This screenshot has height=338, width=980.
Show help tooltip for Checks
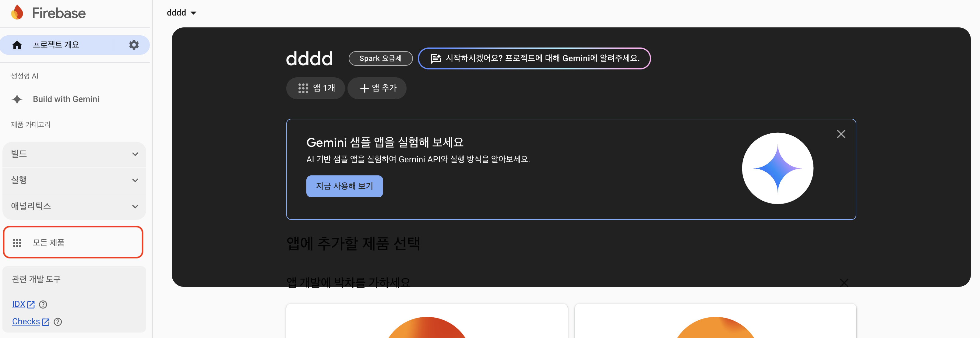click(x=58, y=322)
